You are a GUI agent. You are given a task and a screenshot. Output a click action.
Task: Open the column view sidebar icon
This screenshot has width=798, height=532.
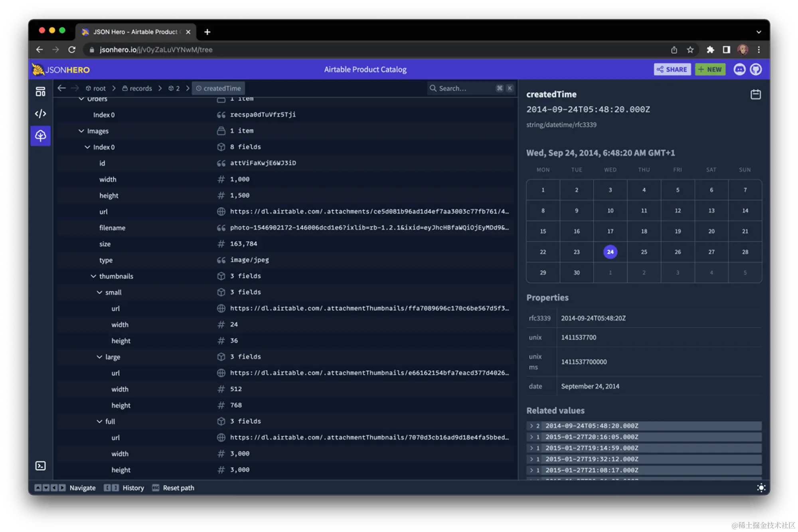click(40, 92)
